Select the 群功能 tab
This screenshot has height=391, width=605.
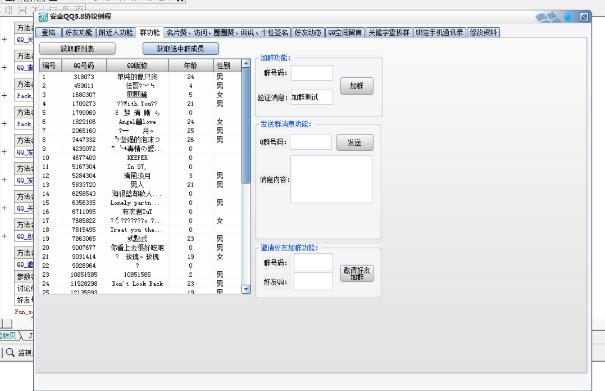(149, 32)
